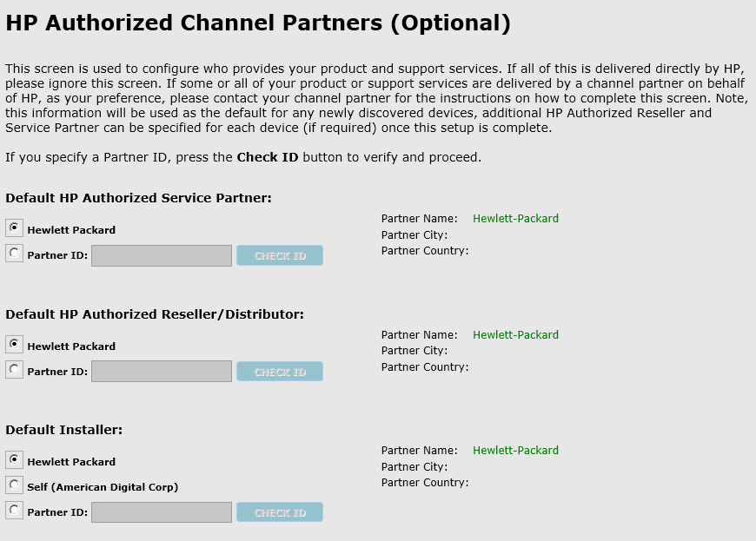Choose Partner ID radio under Reseller/Distributor
The image size is (756, 541).
(x=15, y=369)
